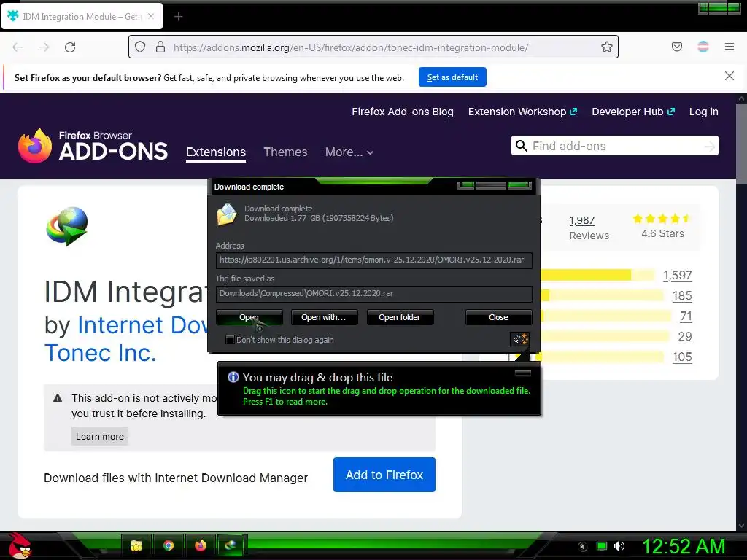This screenshot has width=747, height=560.
Task: Click the file saved as path field
Action: click(x=374, y=294)
